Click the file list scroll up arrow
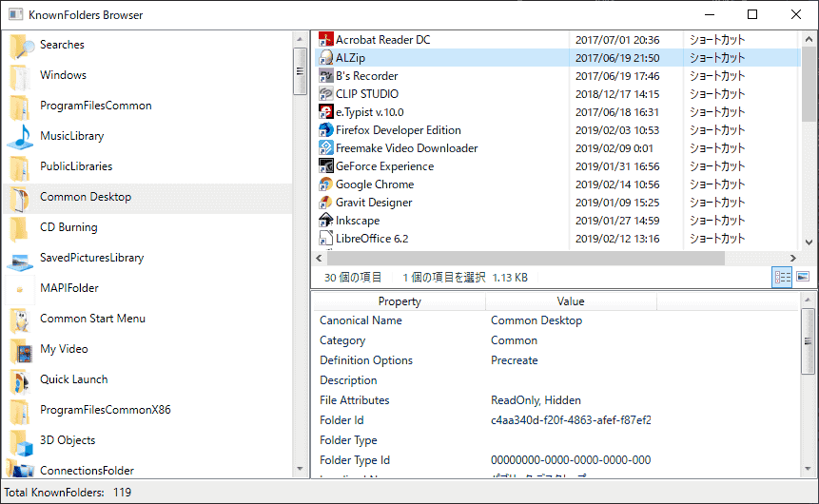The width and height of the screenshot is (819, 504). pyautogui.click(x=809, y=39)
